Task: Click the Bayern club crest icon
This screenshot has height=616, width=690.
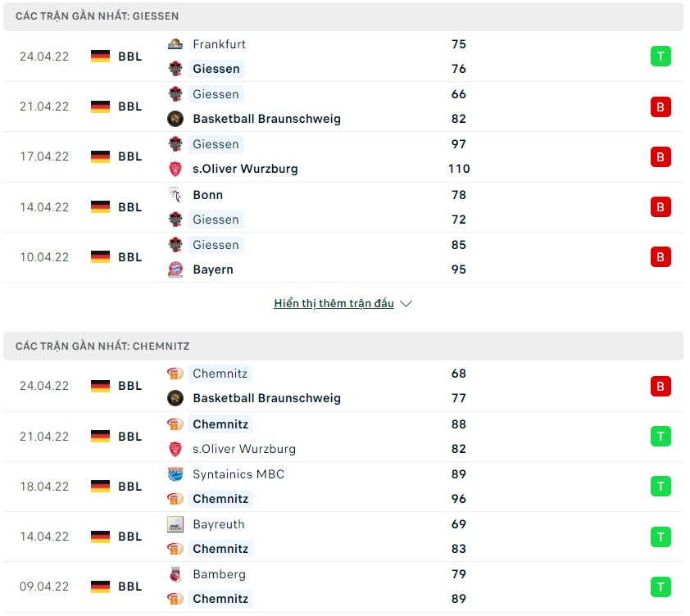Action: [x=175, y=269]
